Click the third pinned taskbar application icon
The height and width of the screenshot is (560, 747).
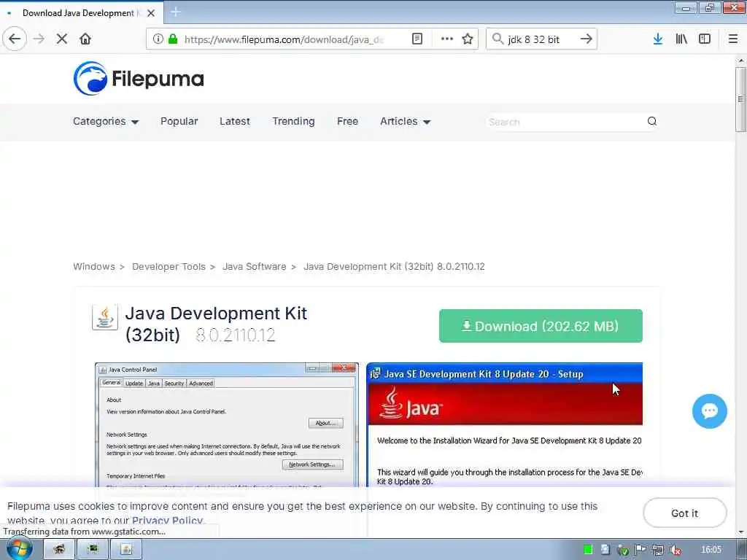125,550
